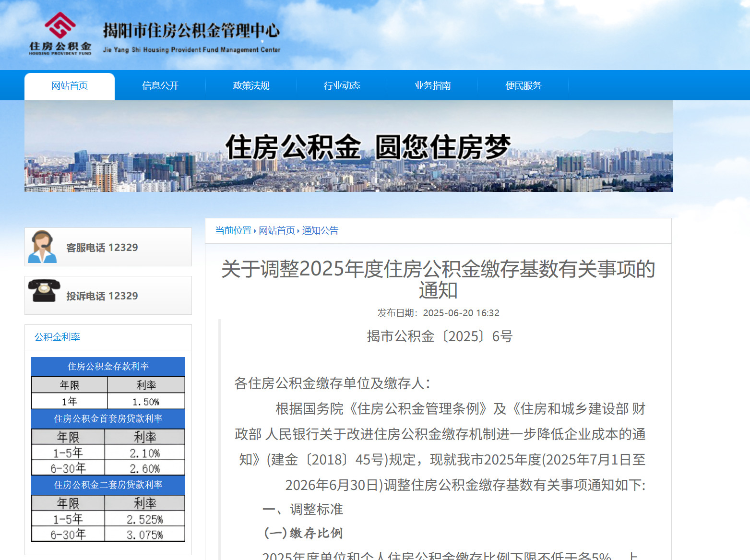Click 网站首页 breadcrumb link
Screen dimensions: 750x560
click(276, 230)
